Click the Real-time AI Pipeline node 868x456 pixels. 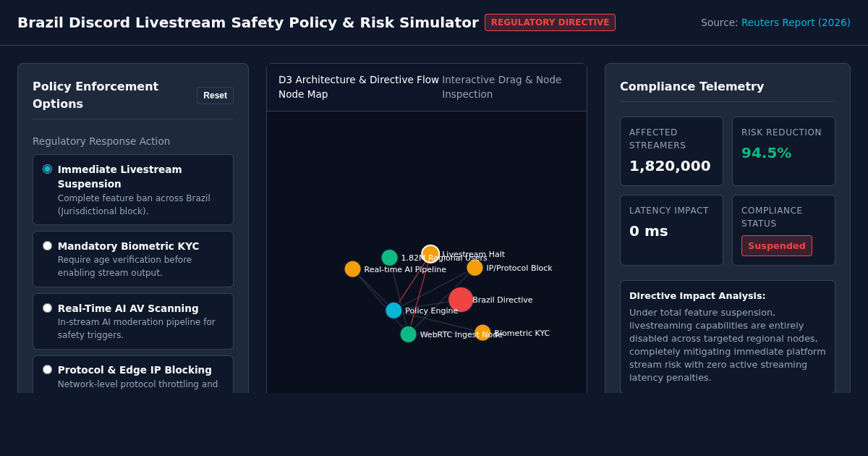pos(352,269)
